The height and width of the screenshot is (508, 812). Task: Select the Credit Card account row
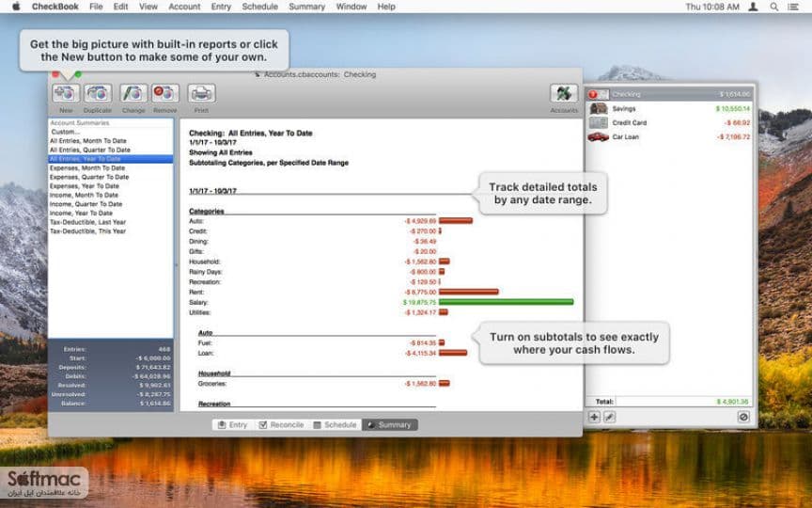tap(669, 123)
